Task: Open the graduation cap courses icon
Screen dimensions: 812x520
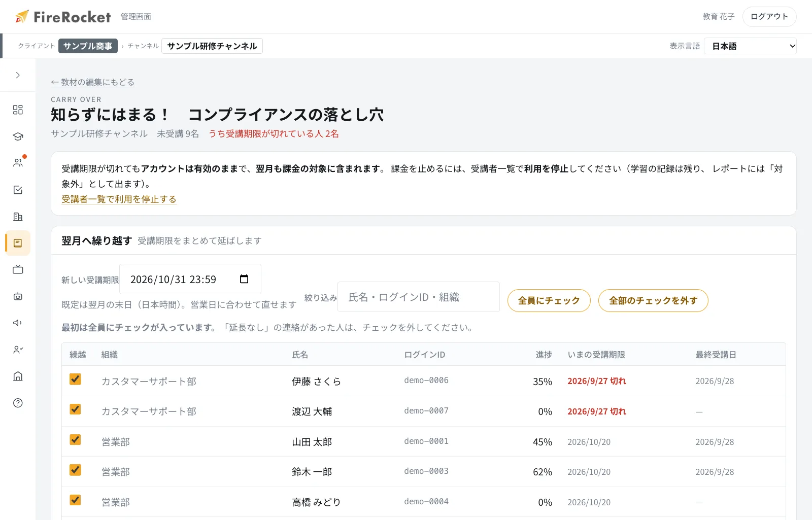Action: pos(18,136)
